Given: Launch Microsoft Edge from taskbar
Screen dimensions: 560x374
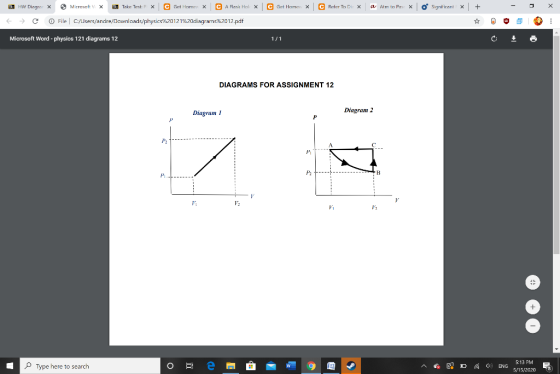Looking at the screenshot, I should tap(211, 366).
